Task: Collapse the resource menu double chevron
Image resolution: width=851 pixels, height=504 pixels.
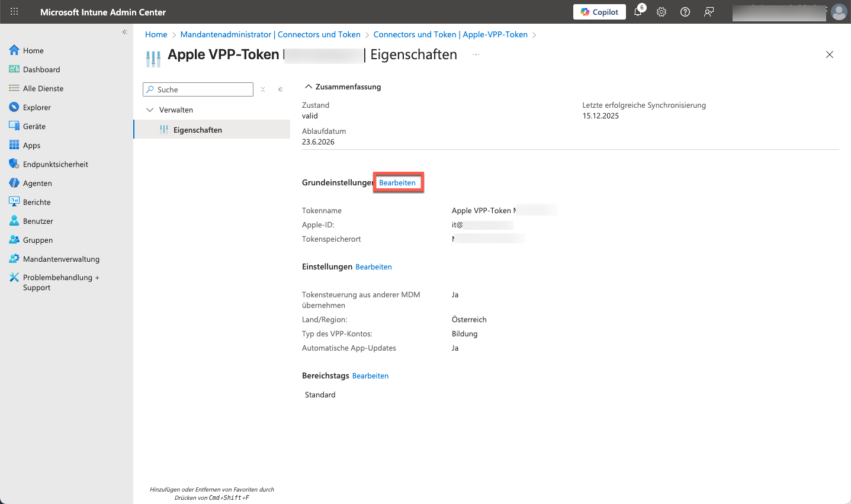Action: (280, 89)
